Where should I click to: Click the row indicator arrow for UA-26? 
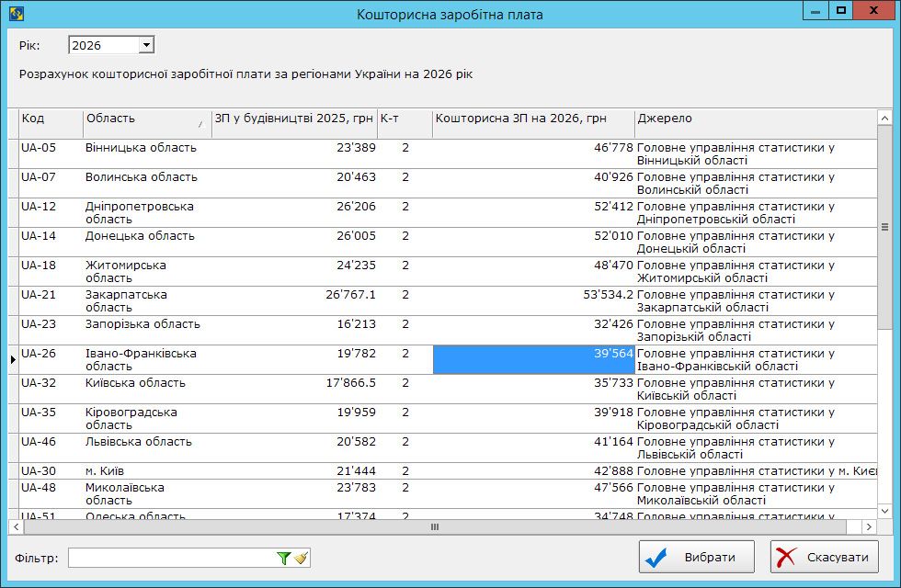tap(13, 359)
